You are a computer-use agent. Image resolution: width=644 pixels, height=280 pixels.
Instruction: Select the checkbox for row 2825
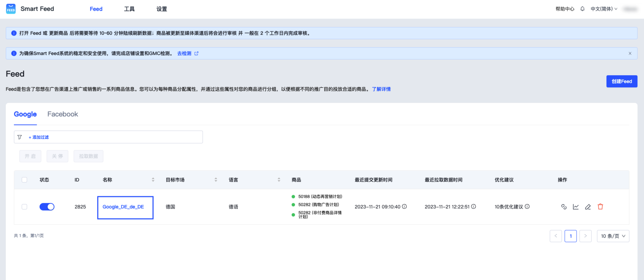click(24, 207)
